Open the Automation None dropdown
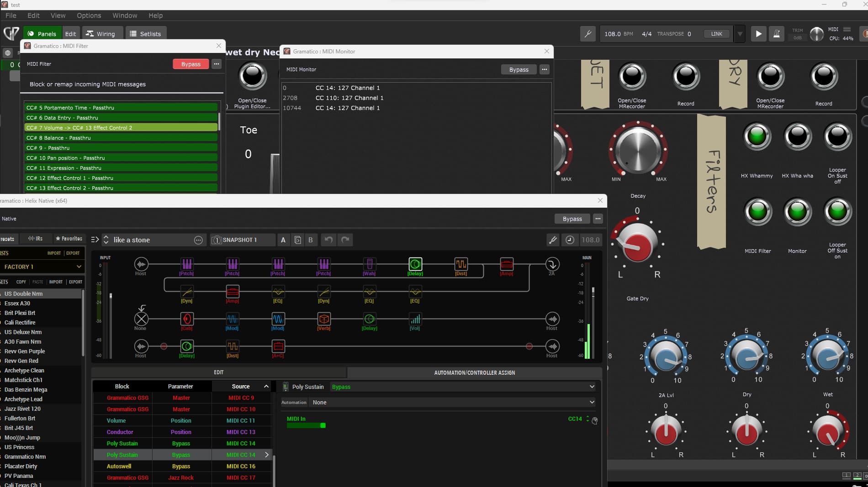Screen dimensions: 868x487 [x=452, y=403]
